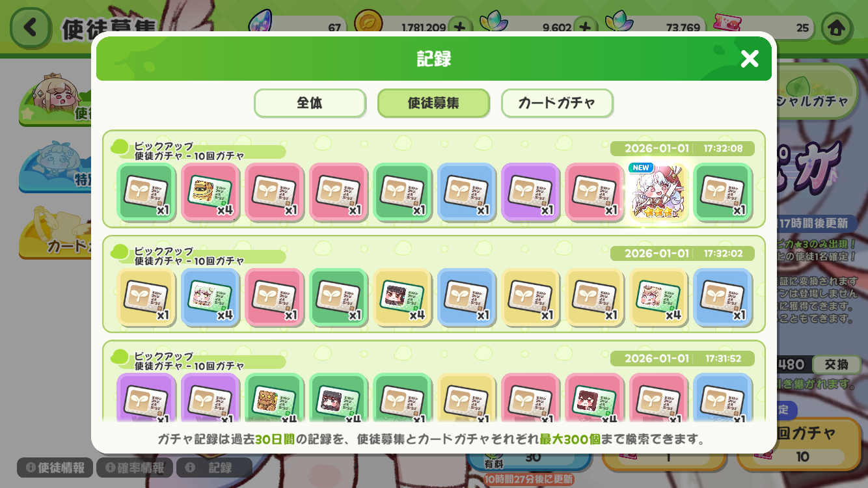Add coins with the plus beside 1,781,209
868x488 pixels.
[x=460, y=27]
